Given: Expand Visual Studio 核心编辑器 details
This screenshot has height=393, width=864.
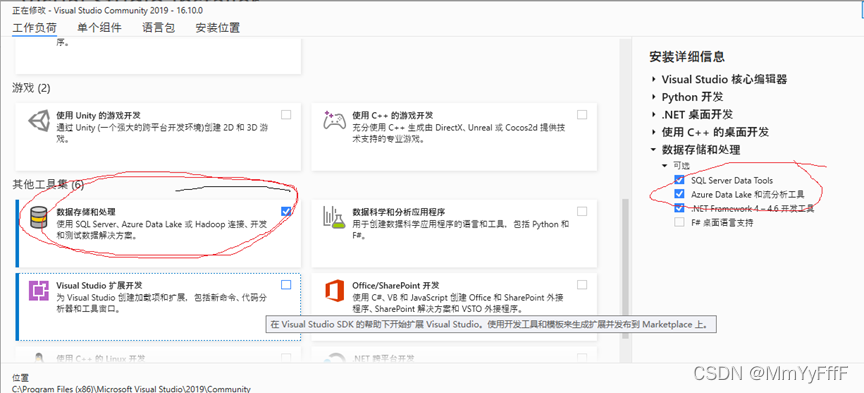Looking at the screenshot, I should (x=654, y=79).
